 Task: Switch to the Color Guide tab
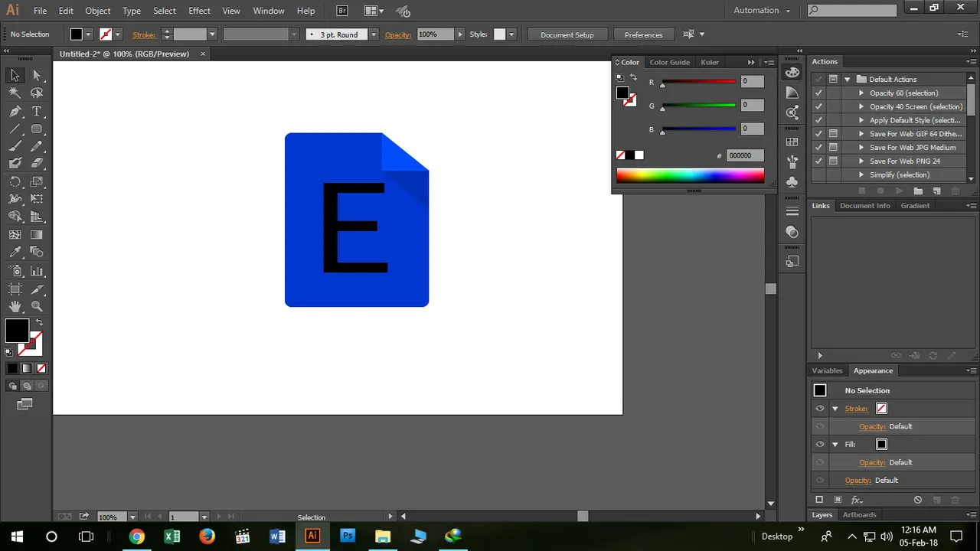tap(670, 62)
